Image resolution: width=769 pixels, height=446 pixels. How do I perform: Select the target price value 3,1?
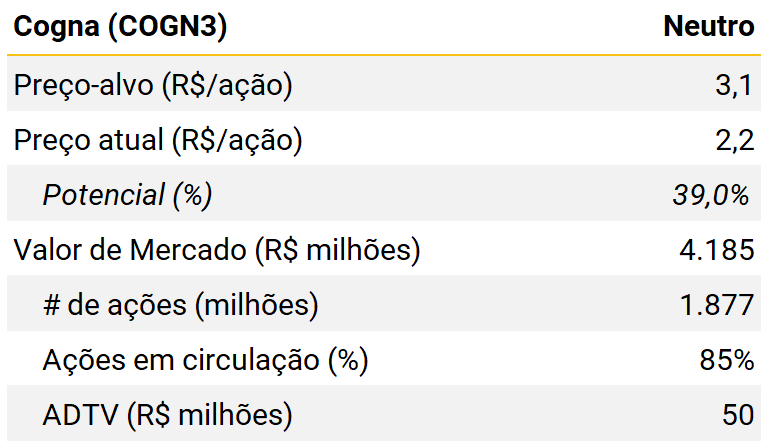pyautogui.click(x=733, y=86)
